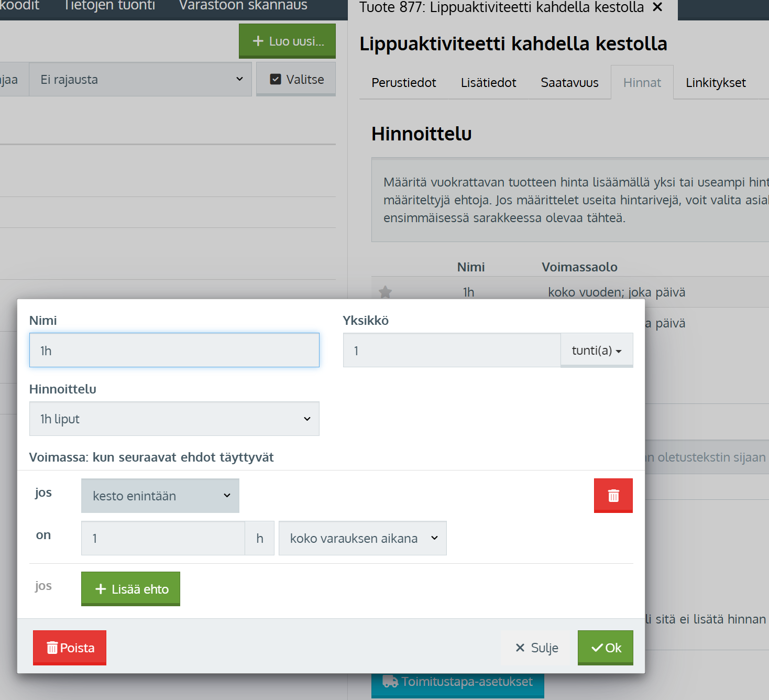Switch to the Perustiedot tab
769x700 pixels.
[403, 82]
